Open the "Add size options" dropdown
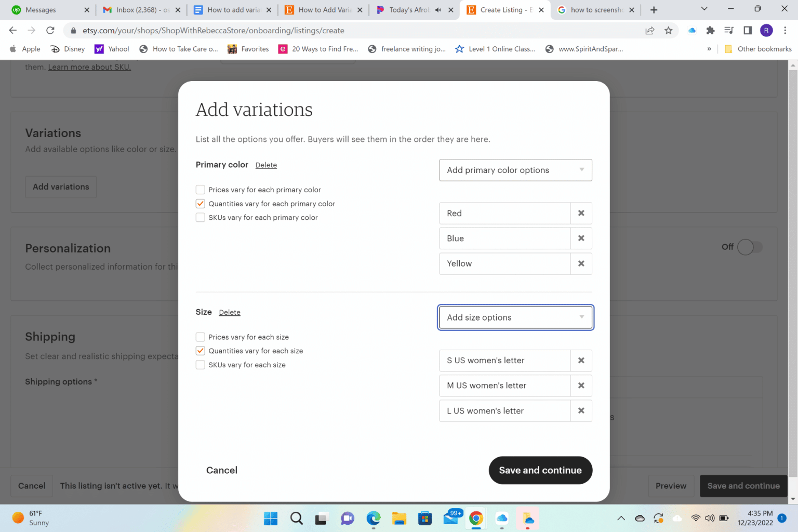This screenshot has width=798, height=532. click(x=515, y=317)
